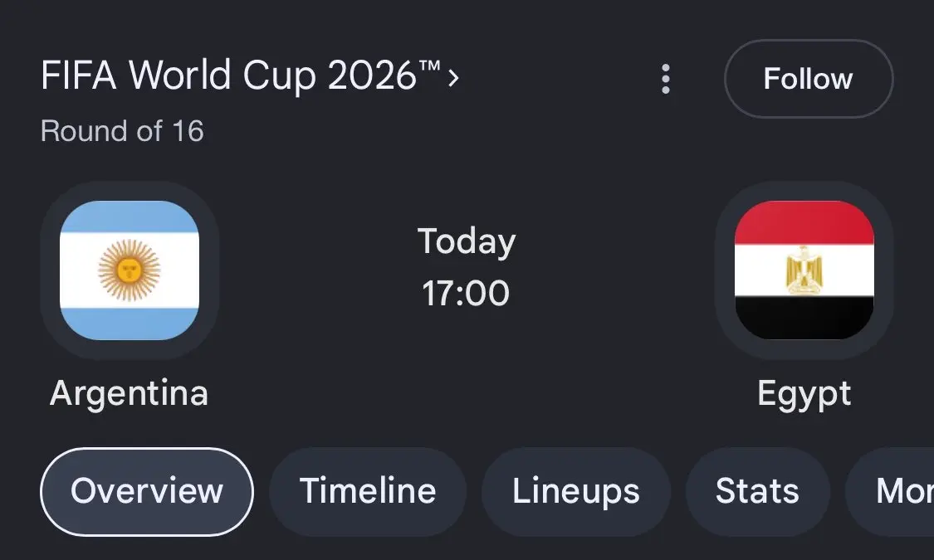View the Stats tab
This screenshot has width=934, height=560.
[x=757, y=492]
